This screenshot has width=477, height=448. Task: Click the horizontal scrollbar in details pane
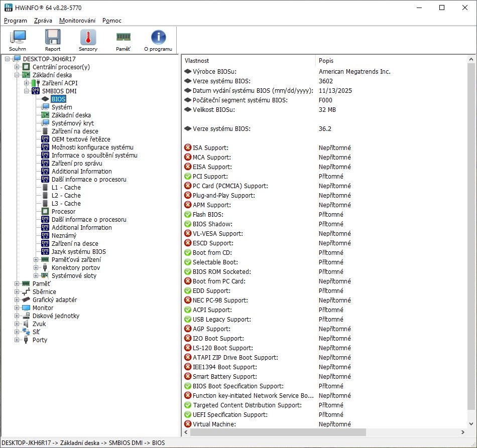point(276,432)
